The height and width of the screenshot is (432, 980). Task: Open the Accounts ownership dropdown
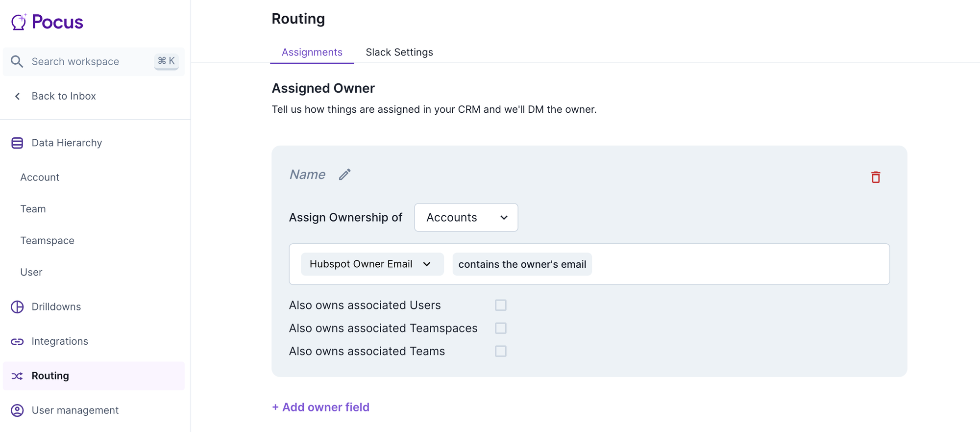[466, 218]
